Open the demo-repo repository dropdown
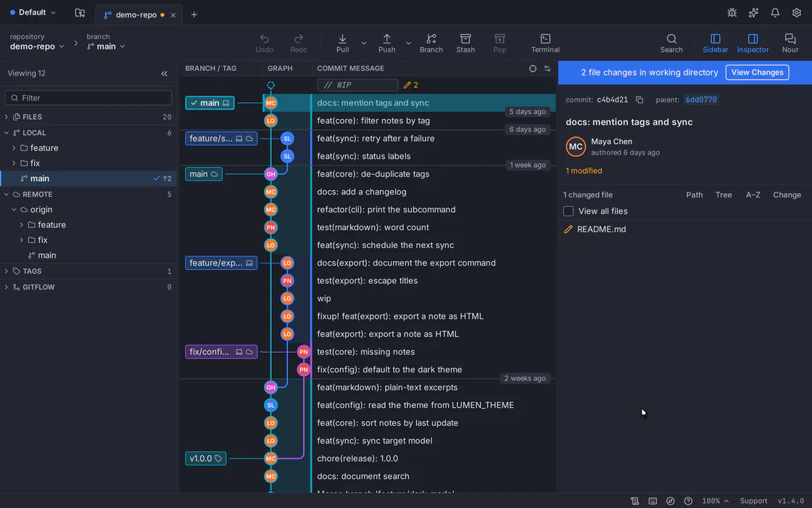This screenshot has width=812, height=508. tap(37, 46)
